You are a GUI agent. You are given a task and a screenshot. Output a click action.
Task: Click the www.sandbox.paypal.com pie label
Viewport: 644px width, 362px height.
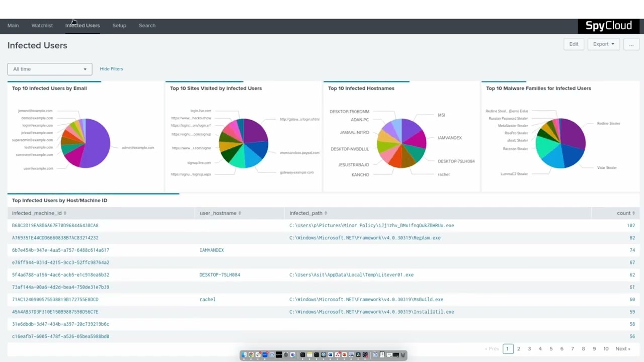pyautogui.click(x=299, y=153)
